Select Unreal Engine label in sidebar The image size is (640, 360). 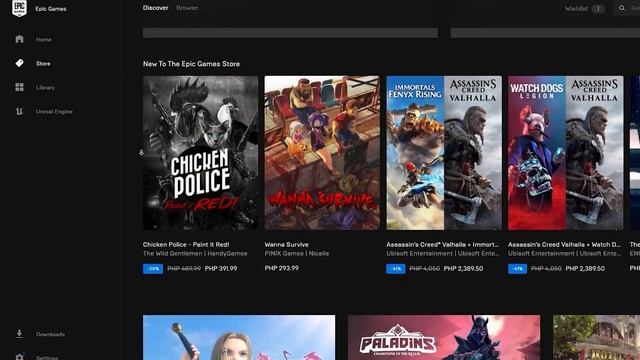54,112
